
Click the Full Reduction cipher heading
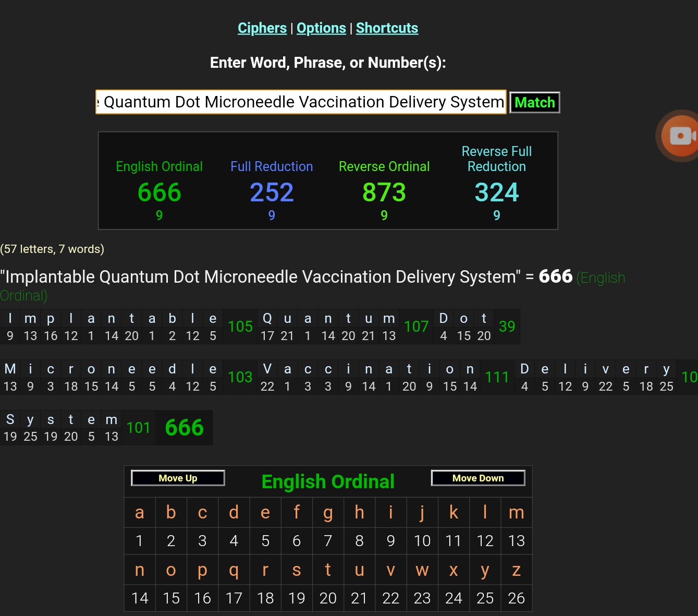click(272, 166)
